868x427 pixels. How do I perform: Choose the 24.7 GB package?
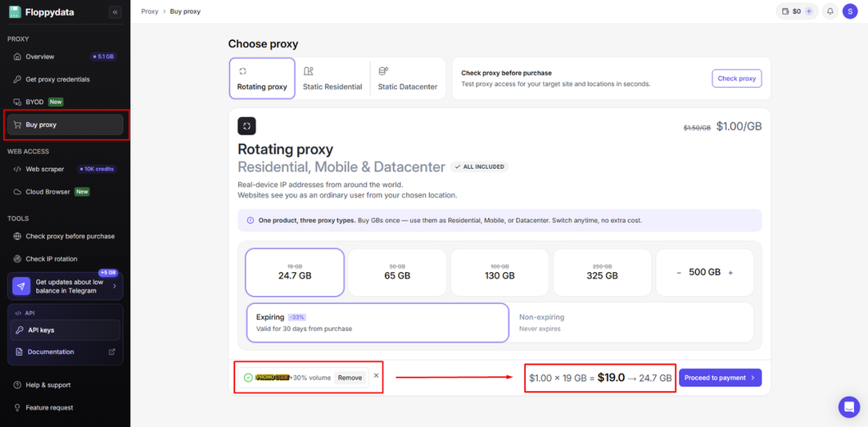pyautogui.click(x=295, y=272)
